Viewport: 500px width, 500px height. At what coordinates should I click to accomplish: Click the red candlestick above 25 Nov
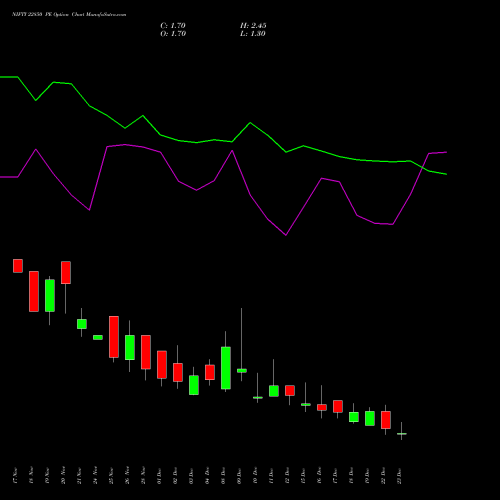point(114,337)
